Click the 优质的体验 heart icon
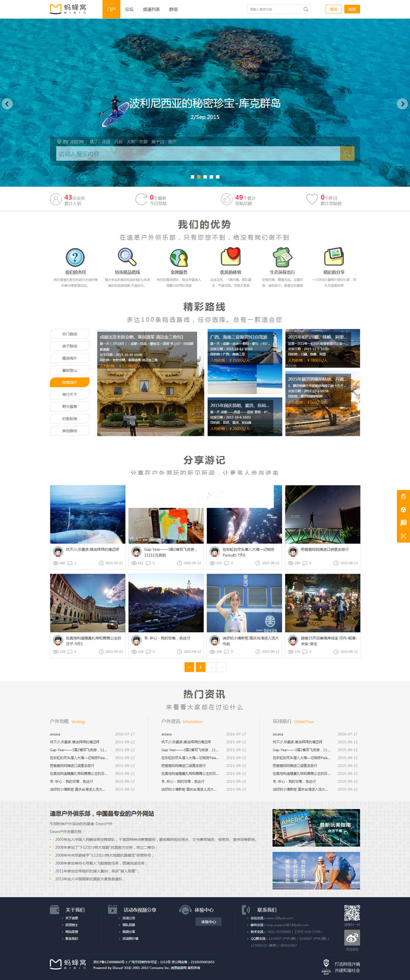Viewport: 410px width, 980px height. (231, 257)
